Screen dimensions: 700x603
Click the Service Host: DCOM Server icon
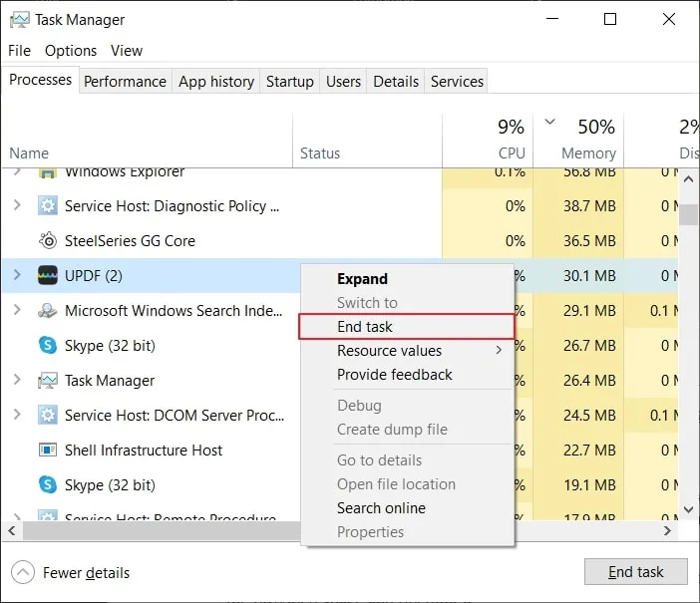click(47, 416)
